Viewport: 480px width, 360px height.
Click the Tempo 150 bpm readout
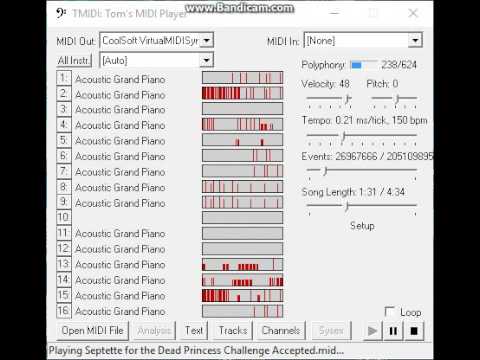[x=409, y=120]
